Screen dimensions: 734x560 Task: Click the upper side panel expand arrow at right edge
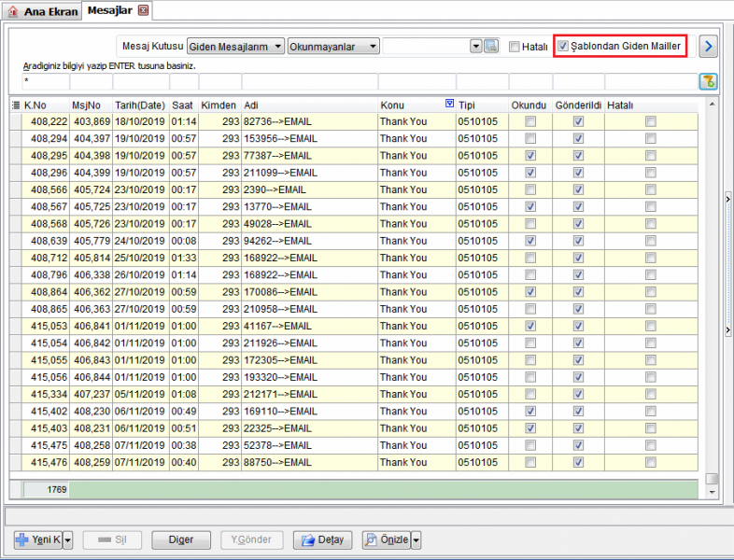pos(727,199)
